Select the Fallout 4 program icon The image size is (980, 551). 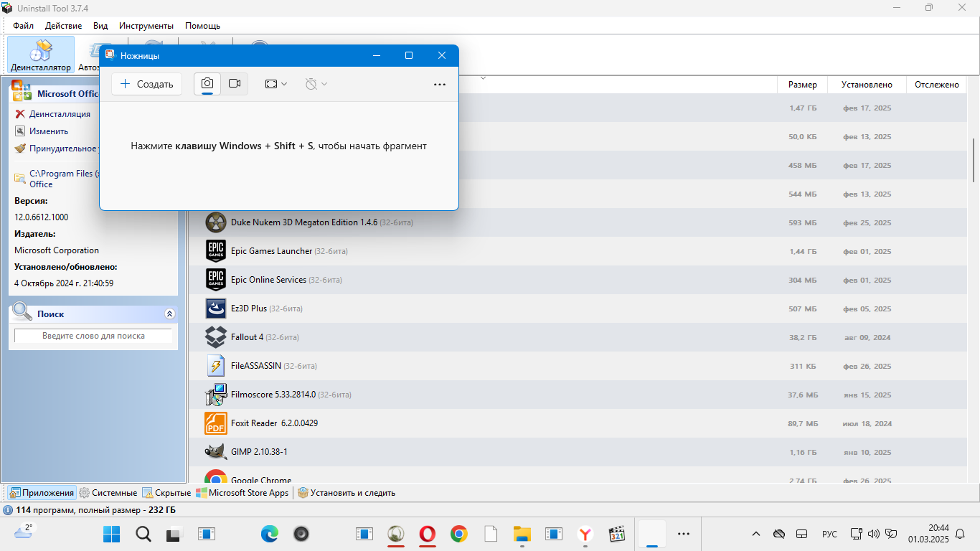216,337
